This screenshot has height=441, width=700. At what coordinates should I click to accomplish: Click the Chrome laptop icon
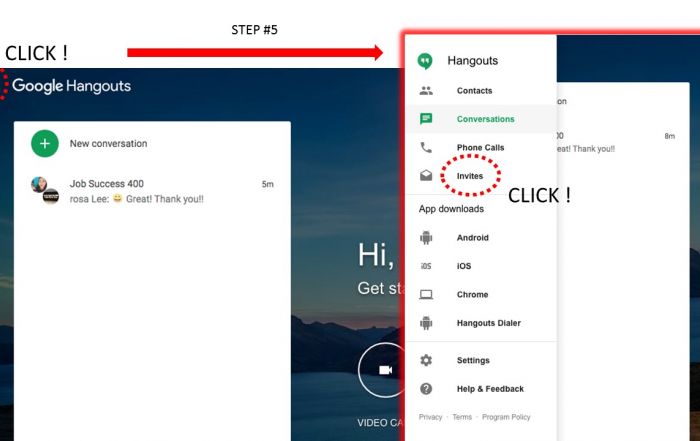[426, 295]
